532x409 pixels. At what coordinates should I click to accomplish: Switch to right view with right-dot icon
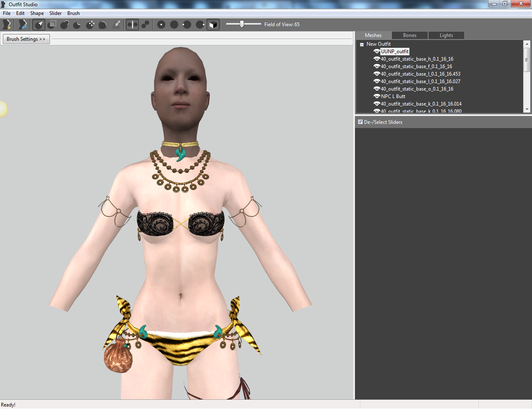200,25
